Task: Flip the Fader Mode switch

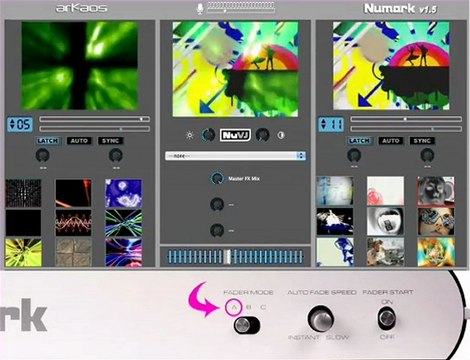Action: pyautogui.click(x=246, y=325)
